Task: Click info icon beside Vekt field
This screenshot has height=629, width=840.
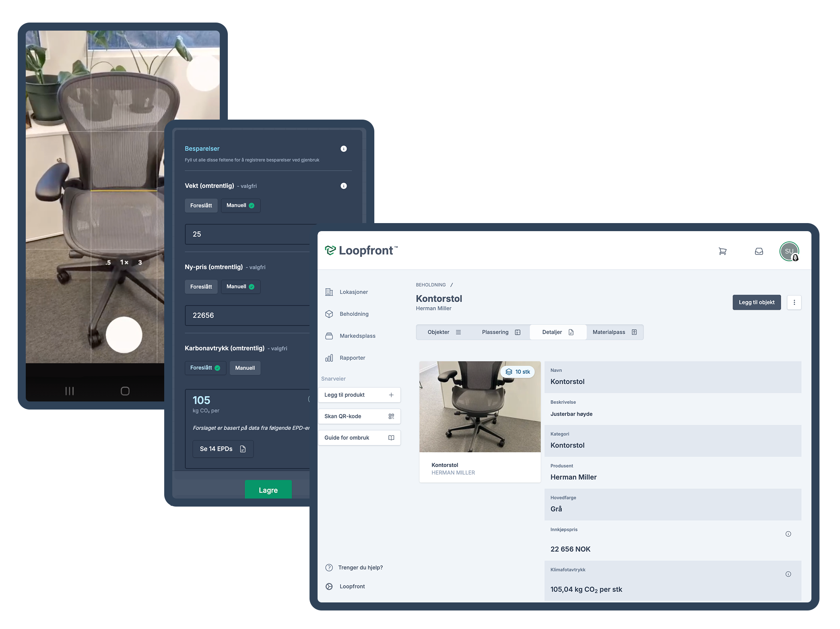Action: 343,186
